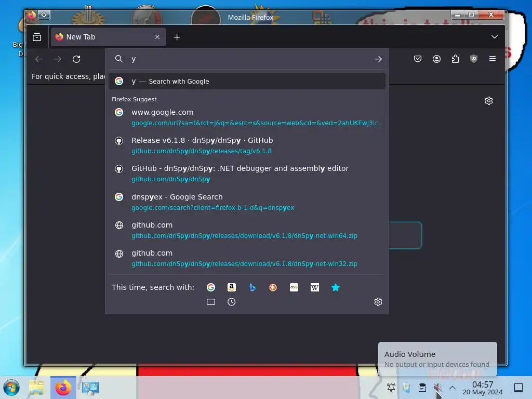The width and height of the screenshot is (532, 399).
Task: Open system settings taskbar icon
Action: 90,388
